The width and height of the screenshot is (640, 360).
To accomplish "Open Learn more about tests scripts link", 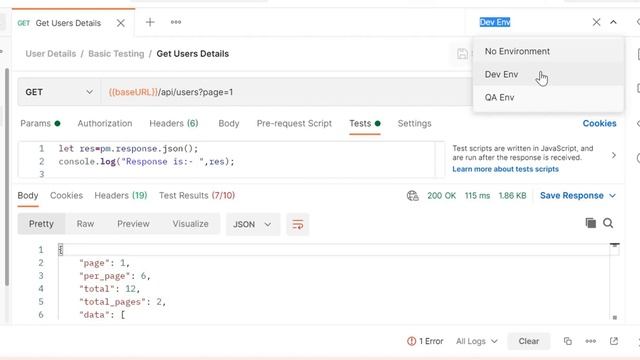I will (x=505, y=169).
